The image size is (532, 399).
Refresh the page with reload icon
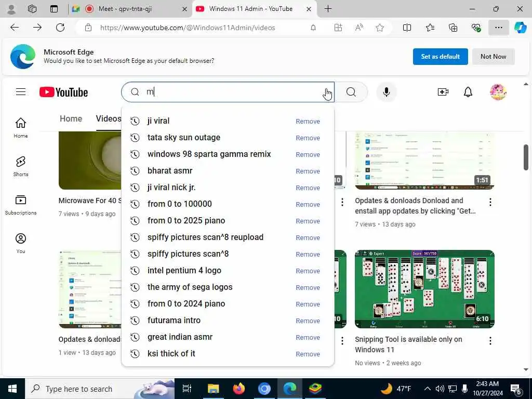pyautogui.click(x=60, y=28)
